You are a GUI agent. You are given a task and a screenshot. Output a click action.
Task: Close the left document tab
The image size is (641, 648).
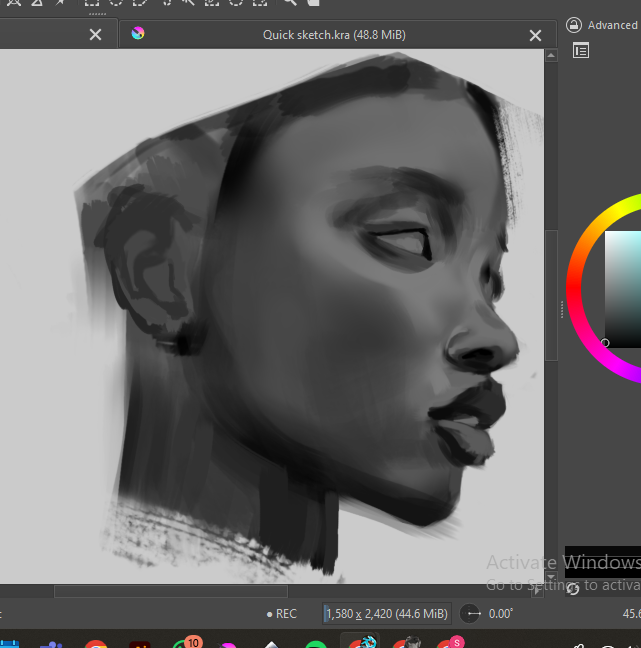tap(95, 35)
